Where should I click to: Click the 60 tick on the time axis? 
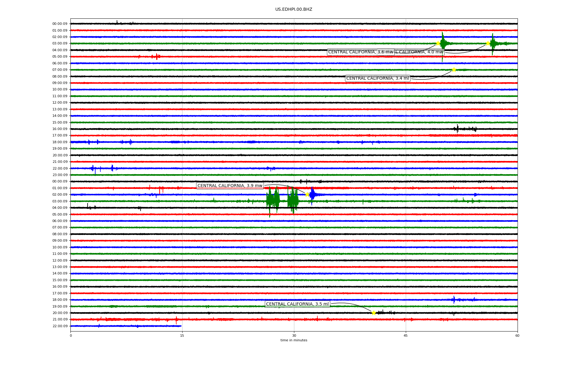coord(517,335)
